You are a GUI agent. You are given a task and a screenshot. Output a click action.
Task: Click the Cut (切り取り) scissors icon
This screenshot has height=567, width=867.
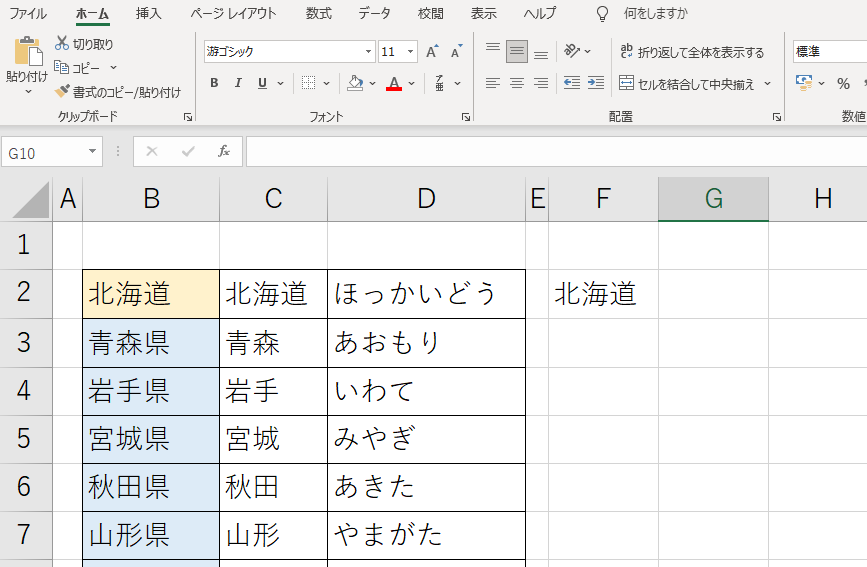click(x=62, y=44)
